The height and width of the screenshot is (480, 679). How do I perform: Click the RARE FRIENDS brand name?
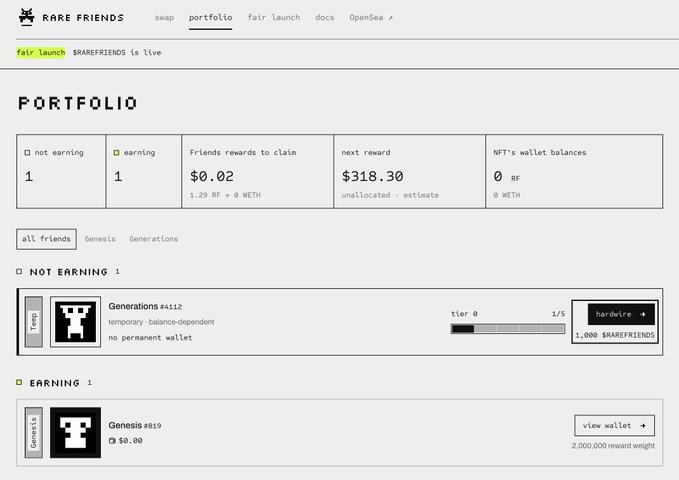point(83,18)
